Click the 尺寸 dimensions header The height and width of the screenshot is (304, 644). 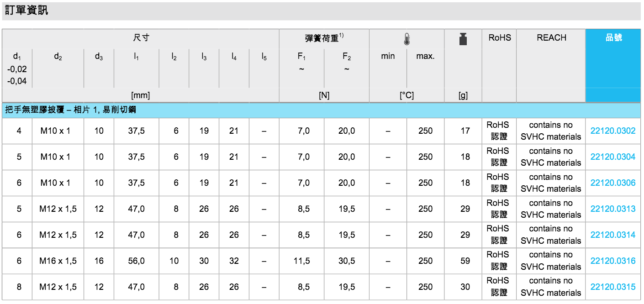[141, 38]
